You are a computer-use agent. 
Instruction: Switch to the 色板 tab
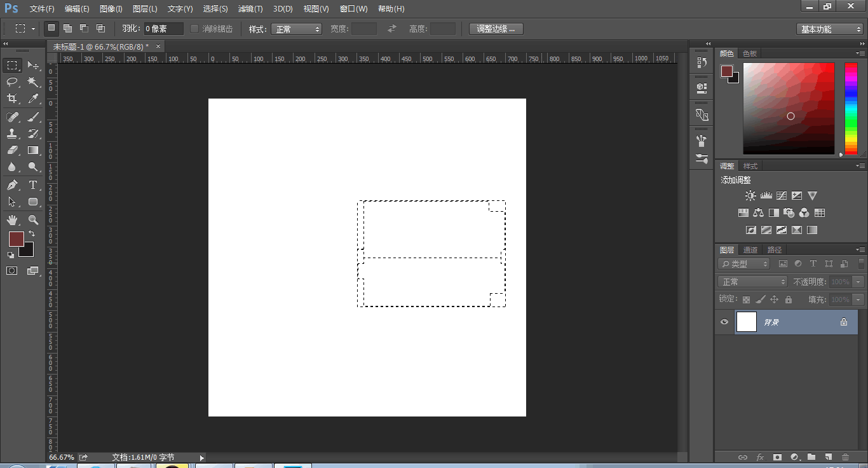(750, 53)
